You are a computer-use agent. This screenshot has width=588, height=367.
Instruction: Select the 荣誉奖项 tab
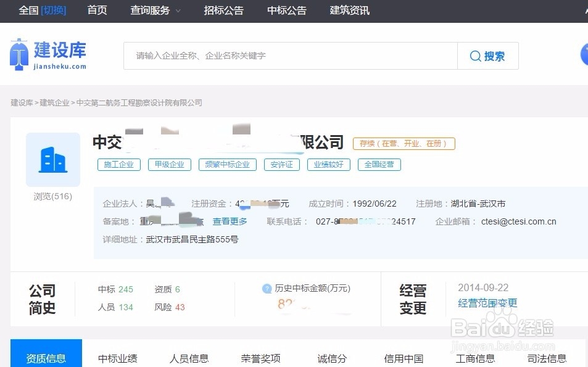(x=260, y=359)
